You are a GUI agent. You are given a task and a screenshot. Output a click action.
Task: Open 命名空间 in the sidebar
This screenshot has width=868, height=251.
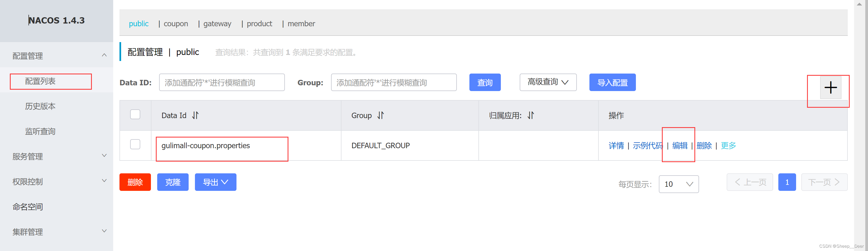[x=28, y=207]
